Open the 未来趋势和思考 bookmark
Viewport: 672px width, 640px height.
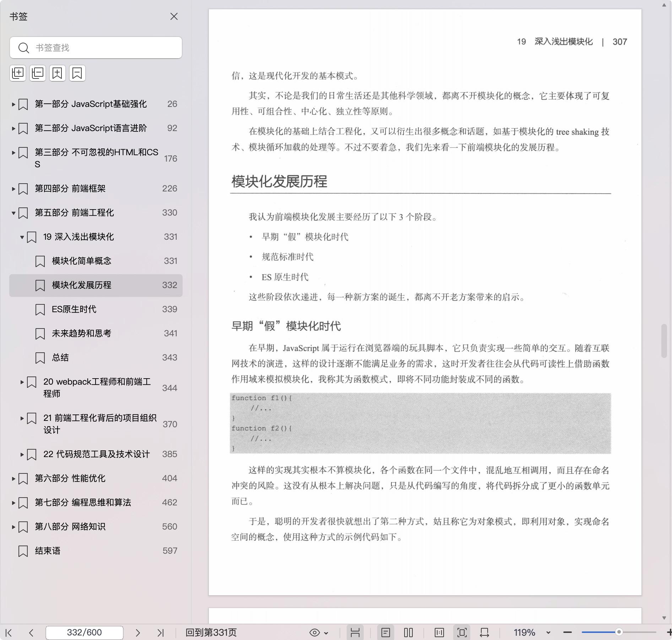tap(81, 333)
